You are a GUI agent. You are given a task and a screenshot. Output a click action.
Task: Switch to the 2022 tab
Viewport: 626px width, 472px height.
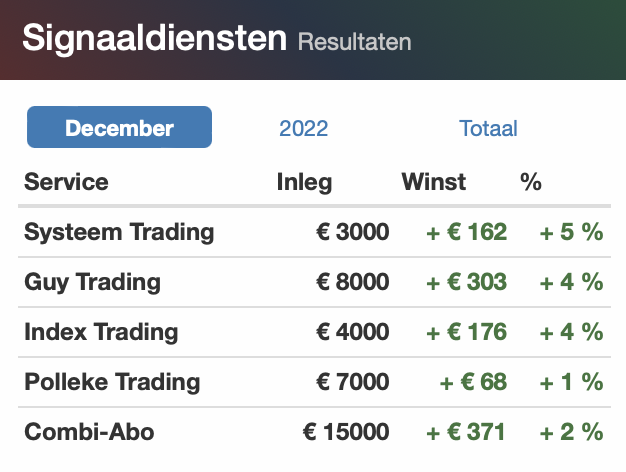click(x=303, y=128)
